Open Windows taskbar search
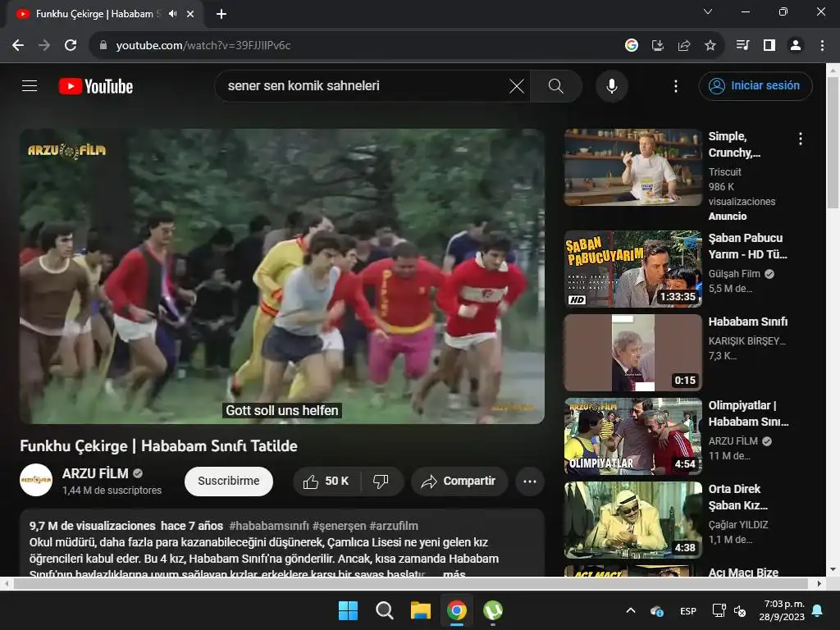 384,610
